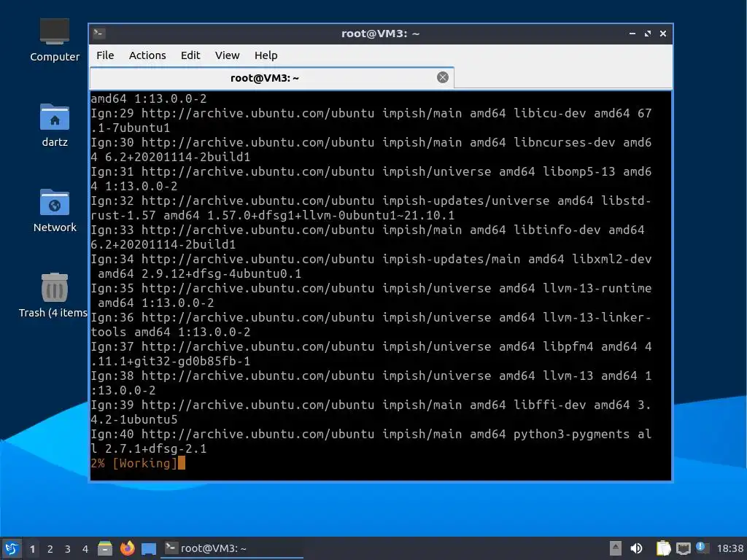Screen dimensions: 747x560
Task: Click the terminal icon in title bar
Action: tap(99, 34)
